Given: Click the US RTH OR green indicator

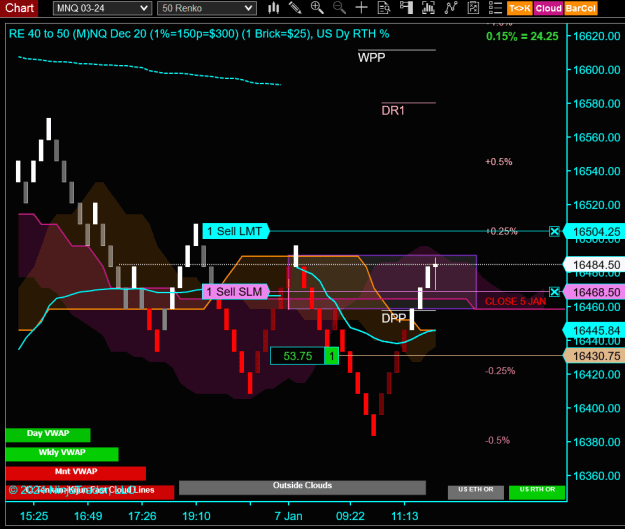Looking at the screenshot, I should 537,492.
